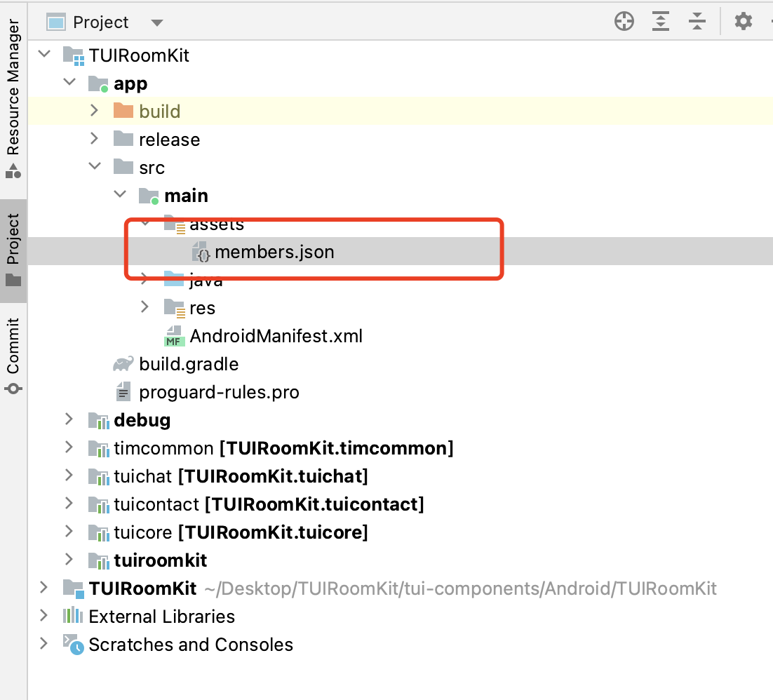Select the Project side tab
This screenshot has height=700, width=773.
point(13,250)
